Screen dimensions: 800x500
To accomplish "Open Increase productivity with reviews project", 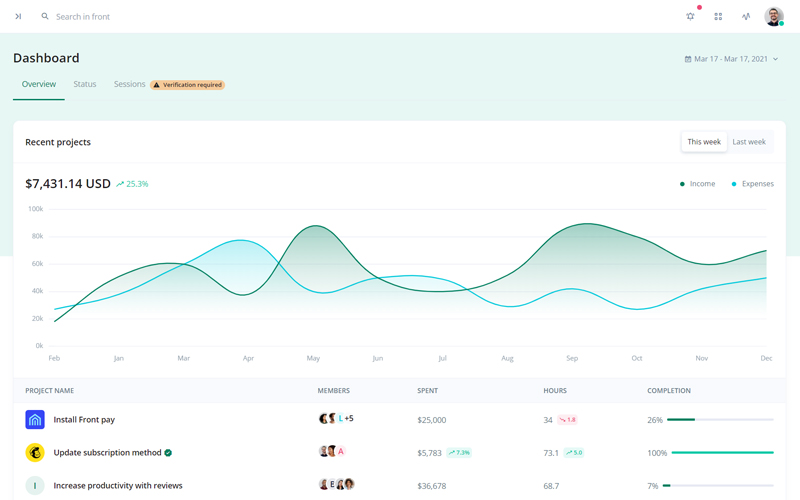I will [x=118, y=486].
